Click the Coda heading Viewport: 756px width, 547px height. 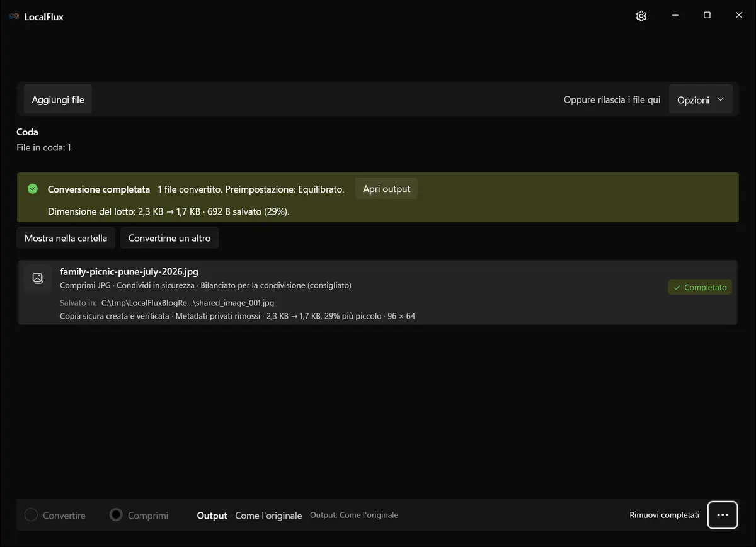pyautogui.click(x=27, y=132)
